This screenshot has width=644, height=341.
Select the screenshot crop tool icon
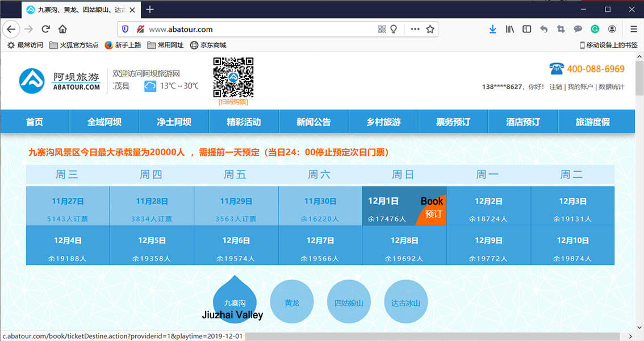pyautogui.click(x=561, y=29)
